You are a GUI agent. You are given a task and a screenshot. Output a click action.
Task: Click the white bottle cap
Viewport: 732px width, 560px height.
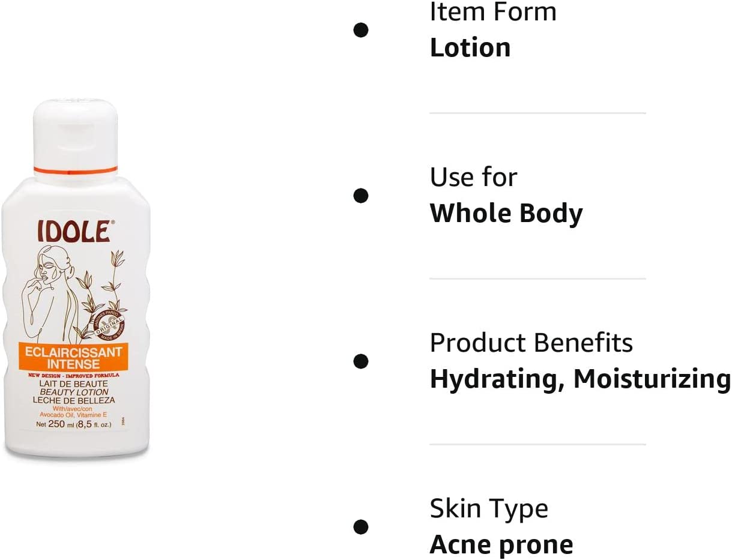(75, 133)
